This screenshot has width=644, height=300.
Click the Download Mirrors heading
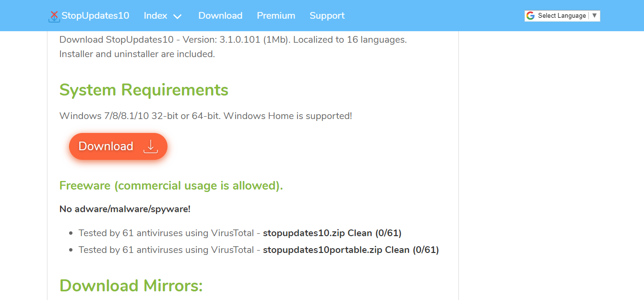(131, 286)
